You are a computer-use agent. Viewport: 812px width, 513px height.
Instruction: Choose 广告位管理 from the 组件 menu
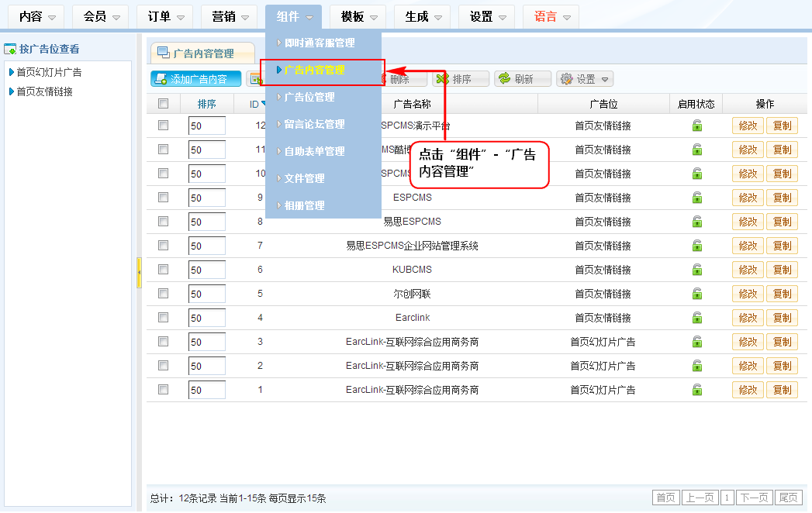point(309,97)
